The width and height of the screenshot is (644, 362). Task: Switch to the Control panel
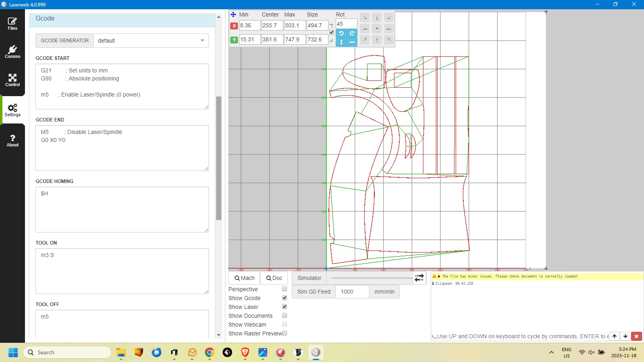[x=12, y=80]
